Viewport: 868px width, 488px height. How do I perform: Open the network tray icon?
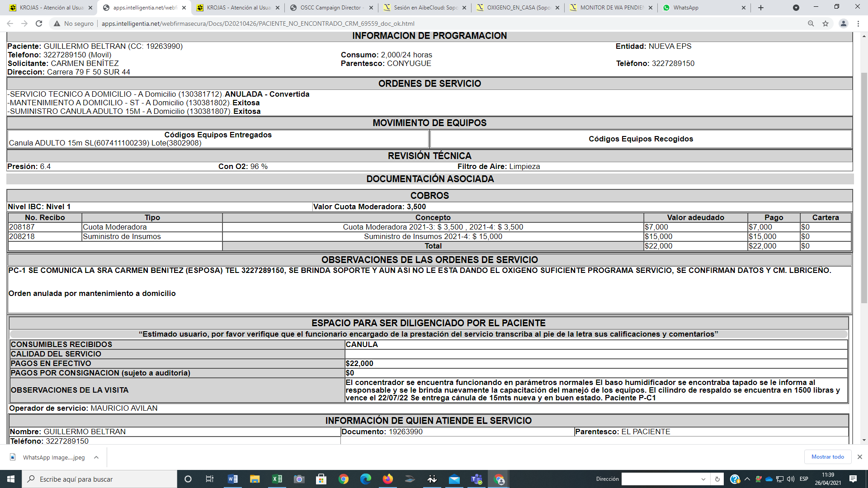[780, 479]
